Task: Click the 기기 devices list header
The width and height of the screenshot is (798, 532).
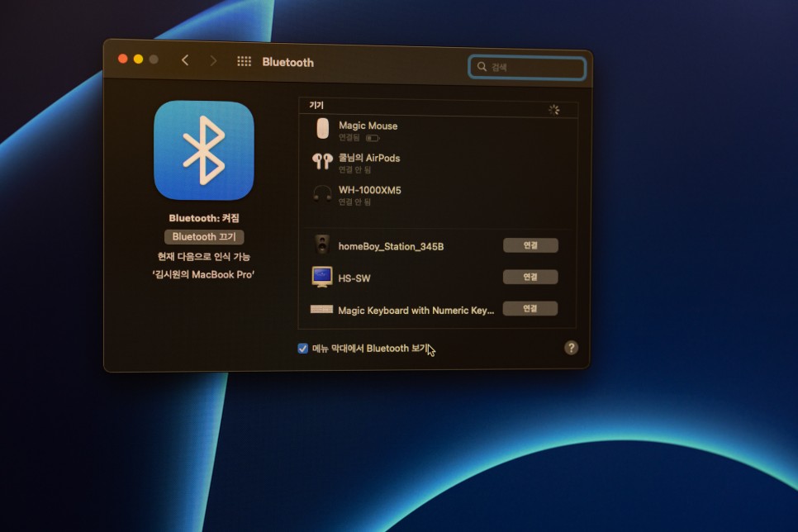Action: [316, 105]
